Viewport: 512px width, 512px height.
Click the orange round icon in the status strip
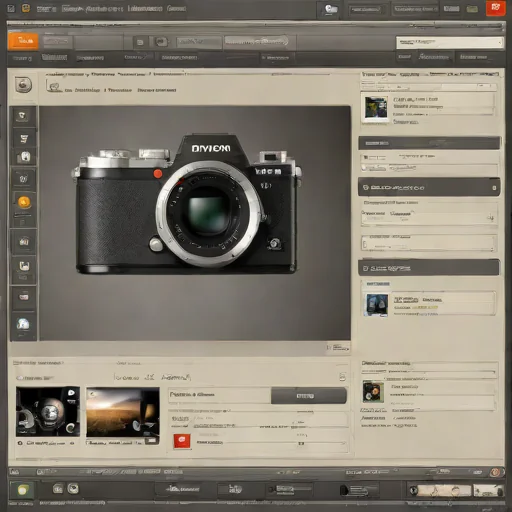[495, 472]
